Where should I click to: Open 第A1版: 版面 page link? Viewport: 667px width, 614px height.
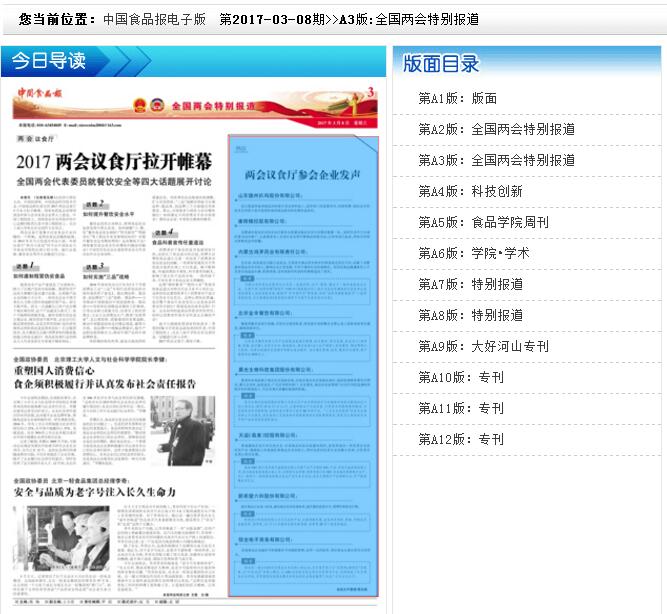(x=457, y=98)
